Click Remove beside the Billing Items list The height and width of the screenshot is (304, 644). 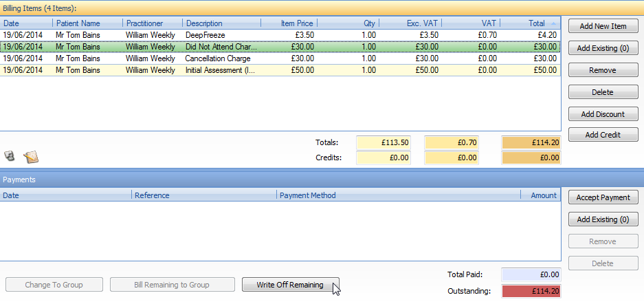point(603,70)
